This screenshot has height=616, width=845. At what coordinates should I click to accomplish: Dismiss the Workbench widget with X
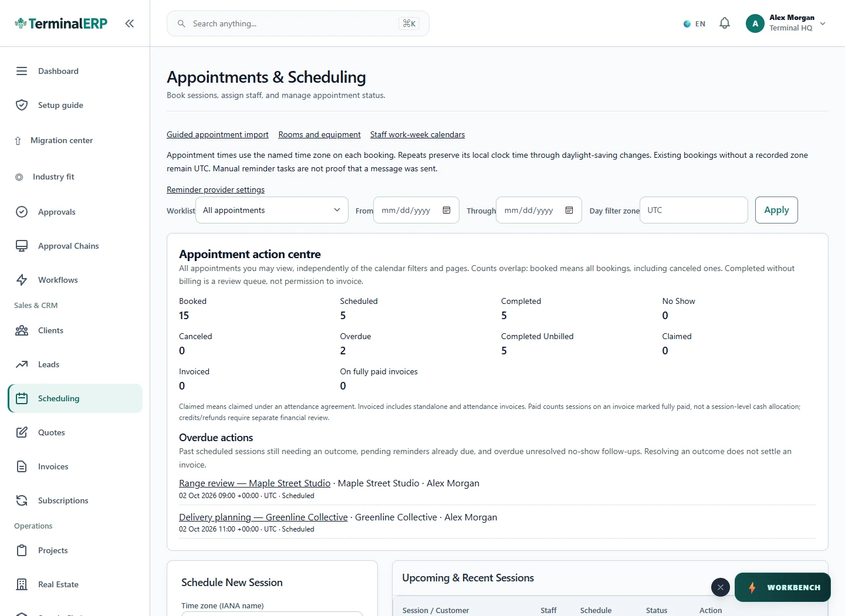(x=721, y=587)
